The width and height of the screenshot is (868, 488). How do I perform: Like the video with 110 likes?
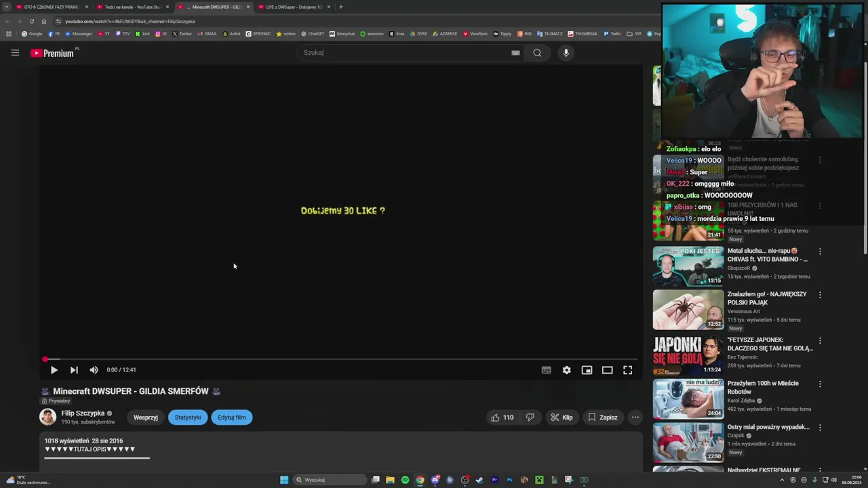(502, 418)
